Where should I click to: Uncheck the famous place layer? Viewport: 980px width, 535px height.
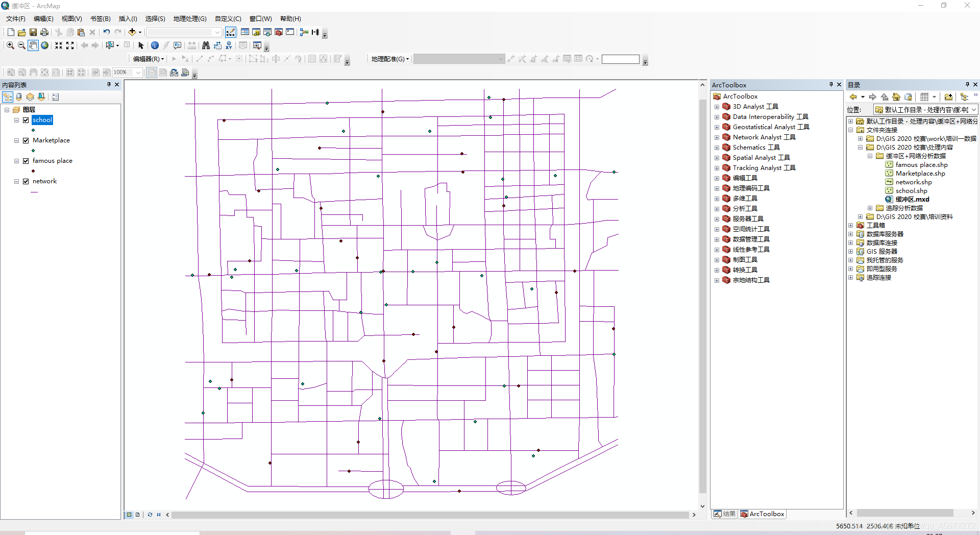(x=26, y=161)
